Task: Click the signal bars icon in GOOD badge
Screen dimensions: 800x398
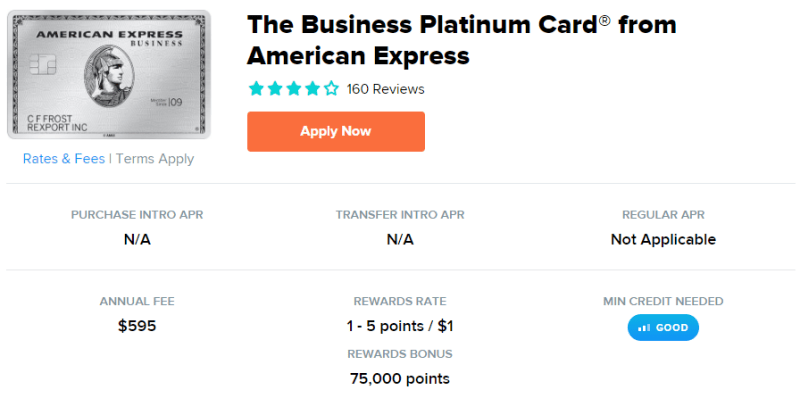Action: [x=644, y=328]
